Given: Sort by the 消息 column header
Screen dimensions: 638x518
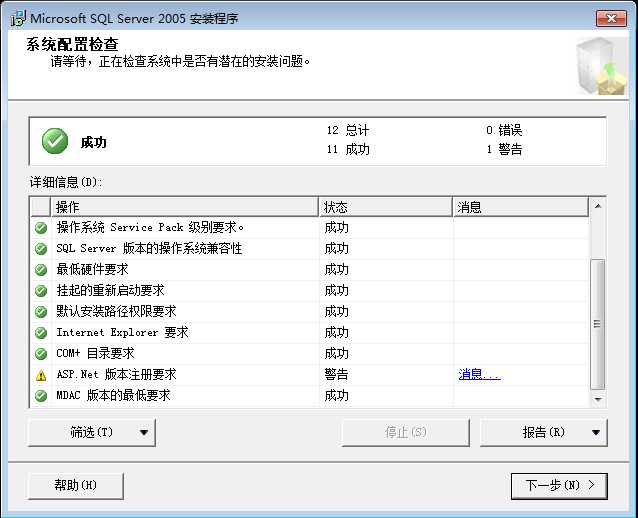Looking at the screenshot, I should [x=520, y=207].
